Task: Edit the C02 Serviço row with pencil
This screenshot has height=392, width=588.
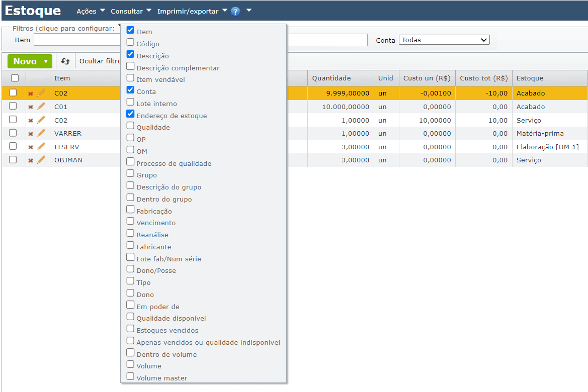Action: (41, 120)
